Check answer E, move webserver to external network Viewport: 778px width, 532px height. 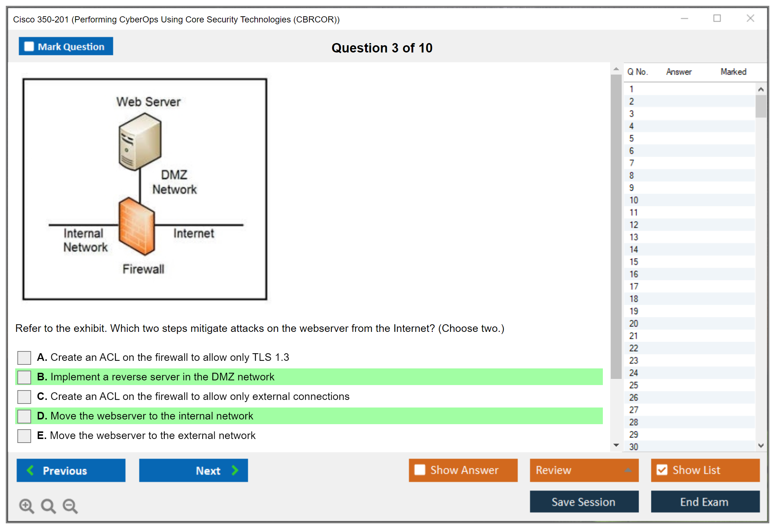click(24, 436)
